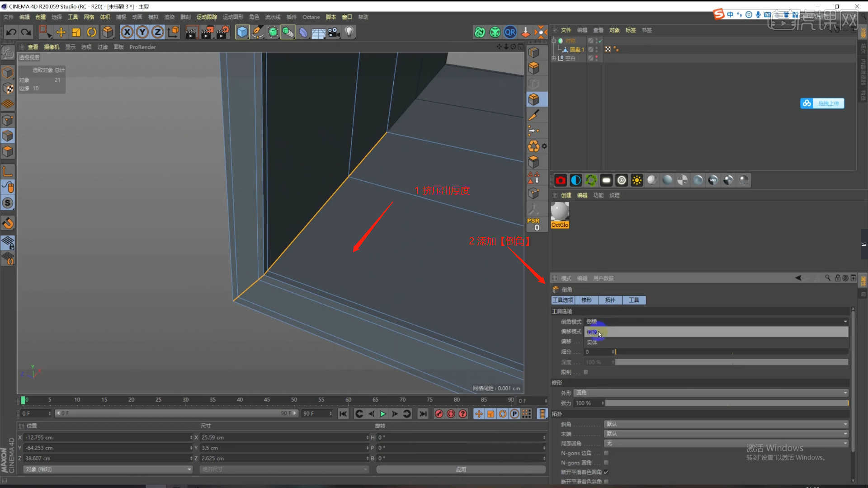Open the Octane menu
This screenshot has height=488, width=868.
coord(311,17)
